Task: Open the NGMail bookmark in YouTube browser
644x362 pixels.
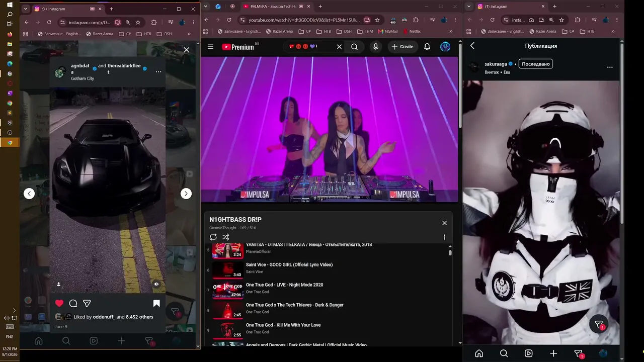Action: click(x=387, y=31)
